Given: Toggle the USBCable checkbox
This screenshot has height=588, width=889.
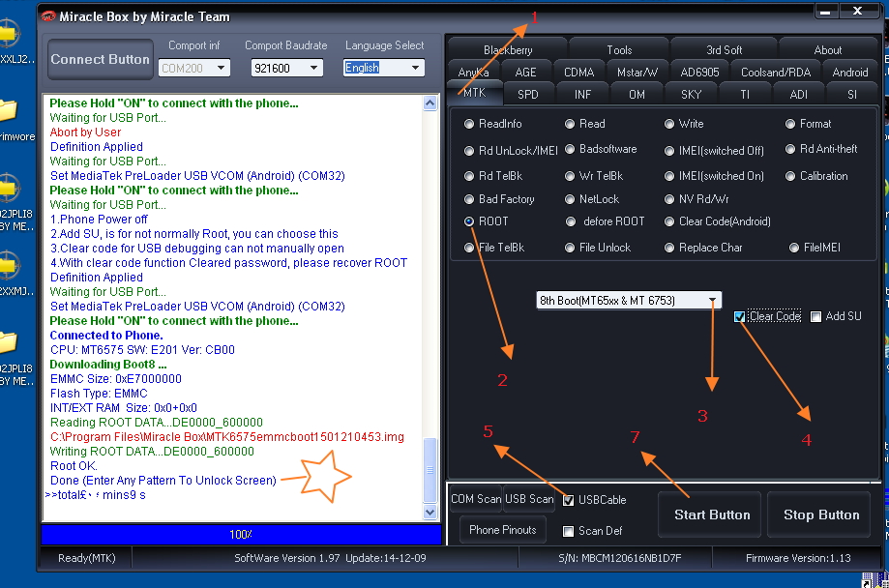Looking at the screenshot, I should pos(569,500).
